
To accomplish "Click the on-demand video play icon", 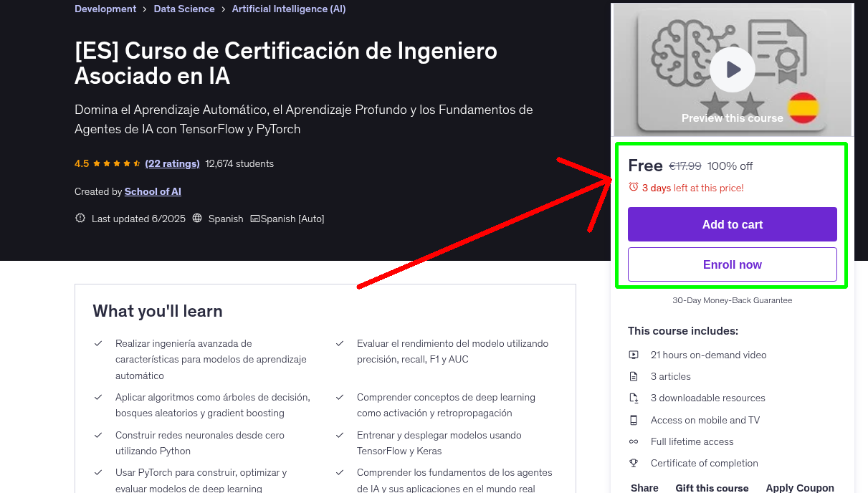I will coord(634,355).
